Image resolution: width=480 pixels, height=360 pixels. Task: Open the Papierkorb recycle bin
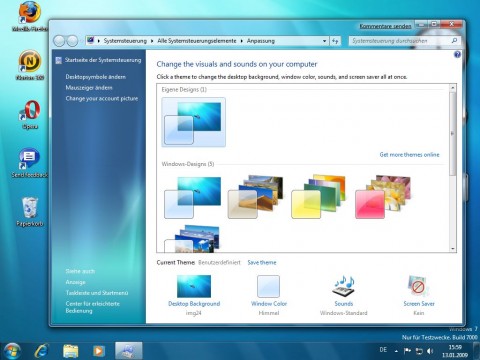click(30, 210)
